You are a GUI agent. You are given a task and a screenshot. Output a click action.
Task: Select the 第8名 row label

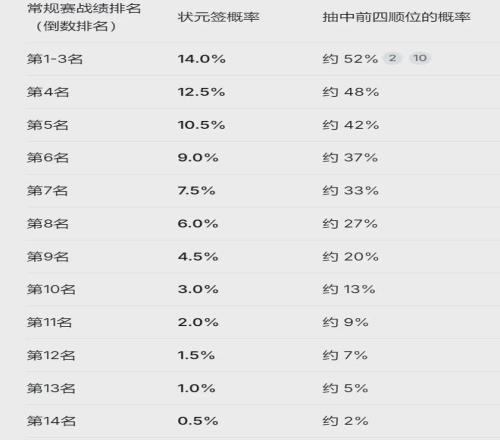pos(48,224)
